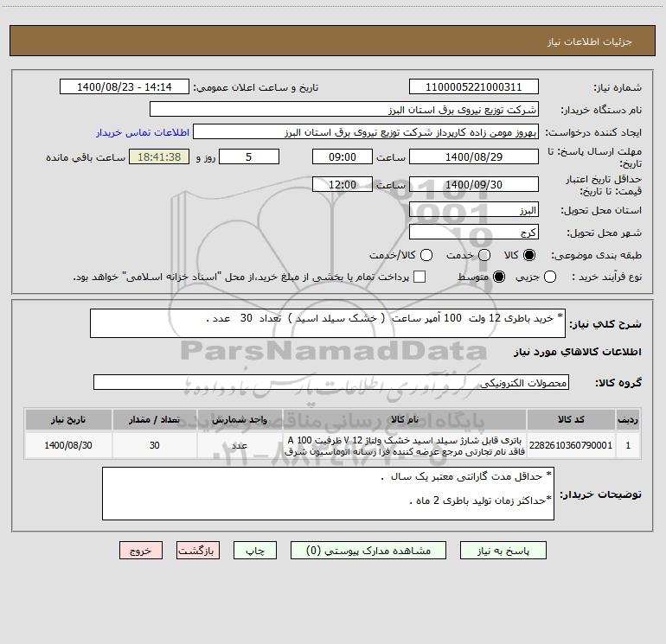This screenshot has height=644, width=666.
Task: Click the remaining time field 18:41:38
Action: click(x=159, y=156)
